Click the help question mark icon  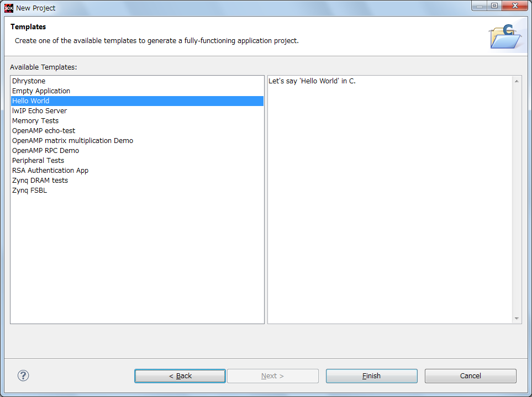pyautogui.click(x=23, y=375)
